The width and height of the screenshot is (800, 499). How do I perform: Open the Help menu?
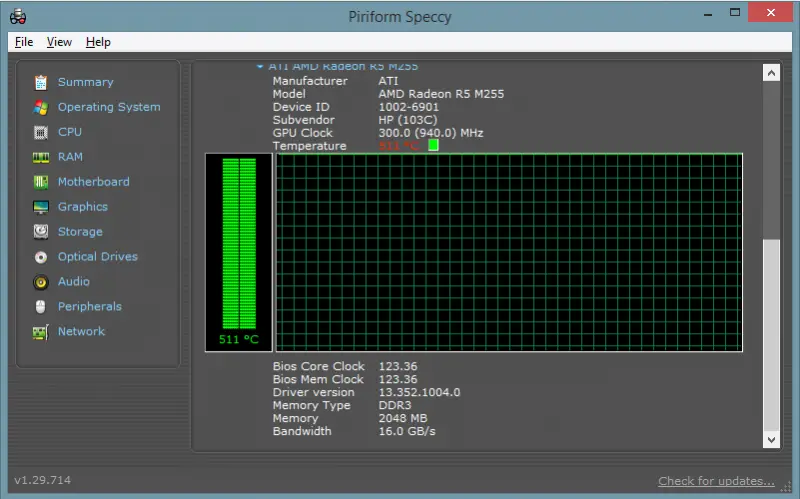[98, 42]
